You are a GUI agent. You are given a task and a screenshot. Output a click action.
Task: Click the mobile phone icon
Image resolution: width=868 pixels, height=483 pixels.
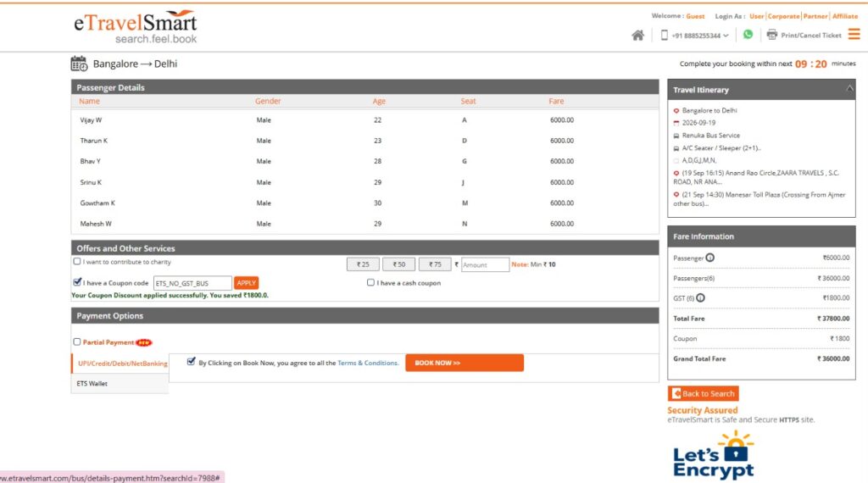pyautogui.click(x=665, y=36)
